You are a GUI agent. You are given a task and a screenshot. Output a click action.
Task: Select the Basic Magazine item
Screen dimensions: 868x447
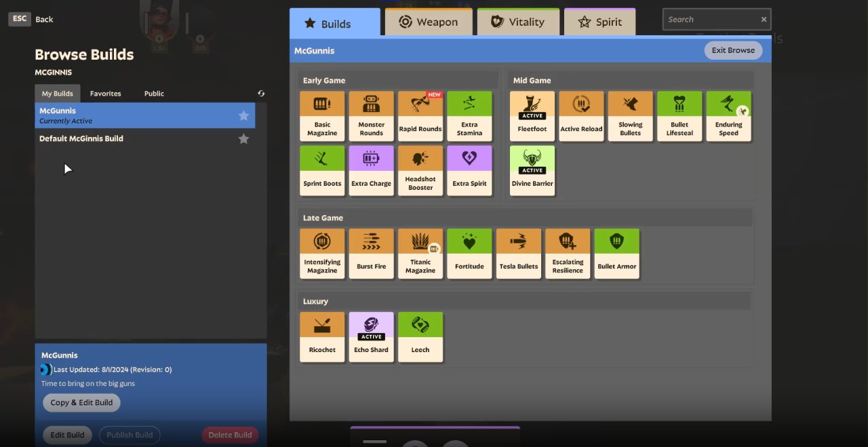coord(322,116)
